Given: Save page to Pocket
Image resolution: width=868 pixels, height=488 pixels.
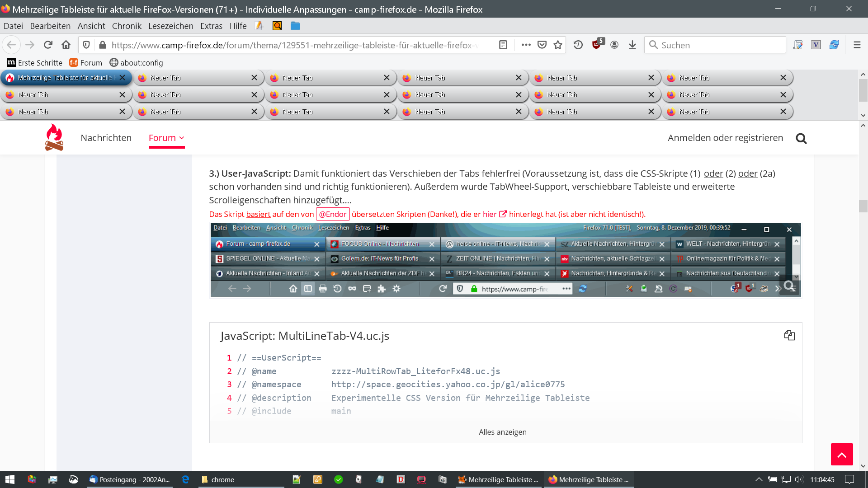Looking at the screenshot, I should (542, 45).
